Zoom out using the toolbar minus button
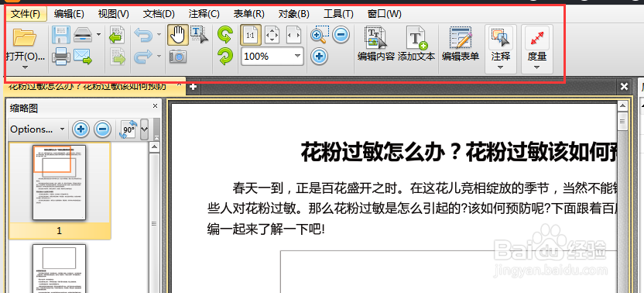644x293 pixels. (341, 35)
